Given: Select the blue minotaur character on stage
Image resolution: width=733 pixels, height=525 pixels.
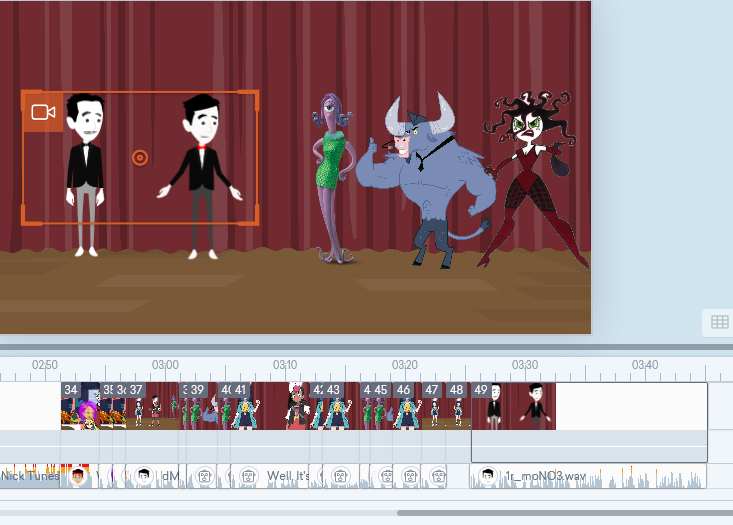Looking at the screenshot, I should tap(425, 182).
